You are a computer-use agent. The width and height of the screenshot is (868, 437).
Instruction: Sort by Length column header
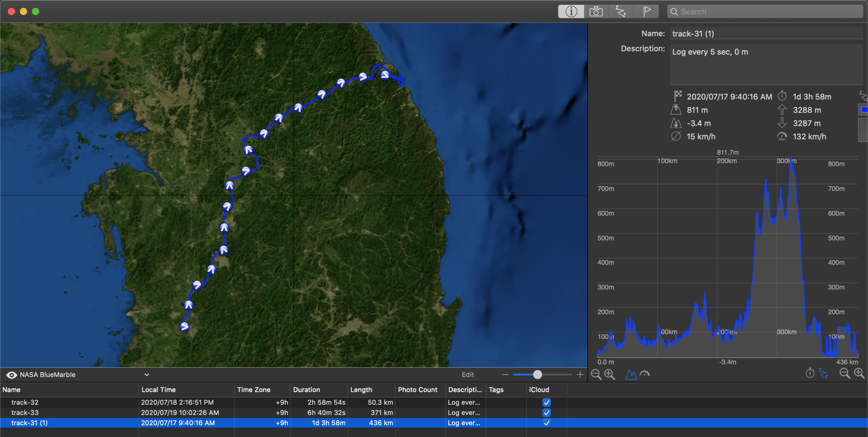371,390
